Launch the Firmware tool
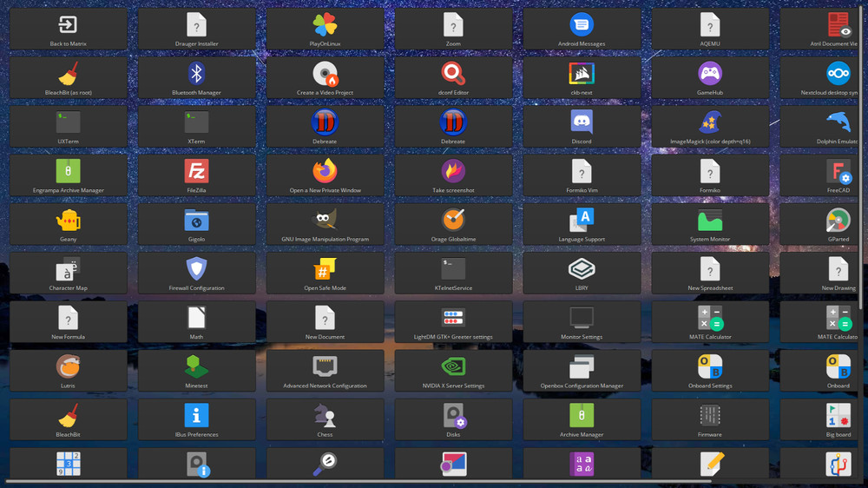This screenshot has width=868, height=488. (710, 419)
